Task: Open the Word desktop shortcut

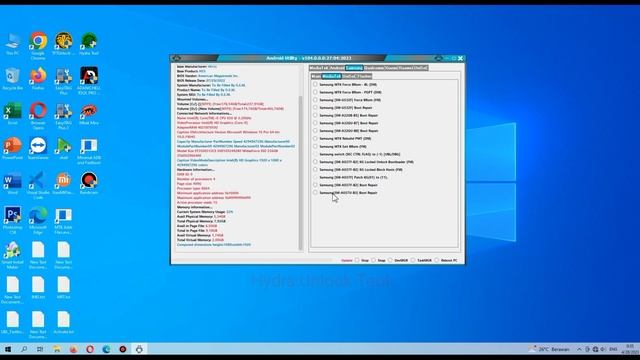Action: click(x=13, y=183)
